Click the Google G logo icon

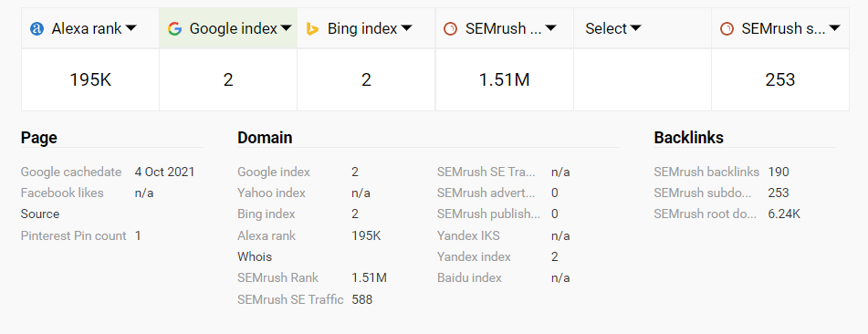175,29
